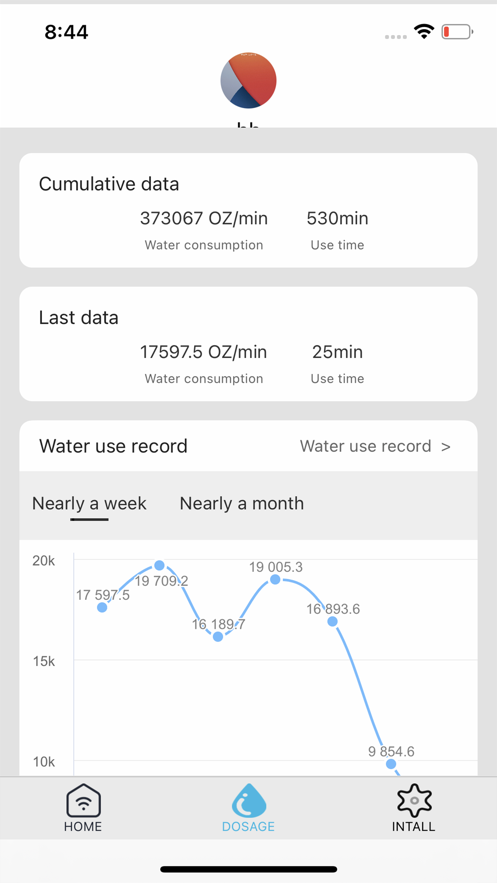Switch to Nearly a month tab
Viewport: 497px width, 883px height.
point(241,503)
